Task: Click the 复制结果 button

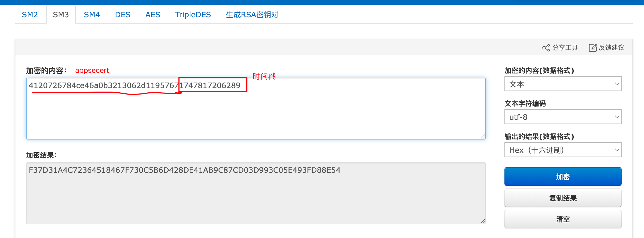Action: tap(563, 198)
